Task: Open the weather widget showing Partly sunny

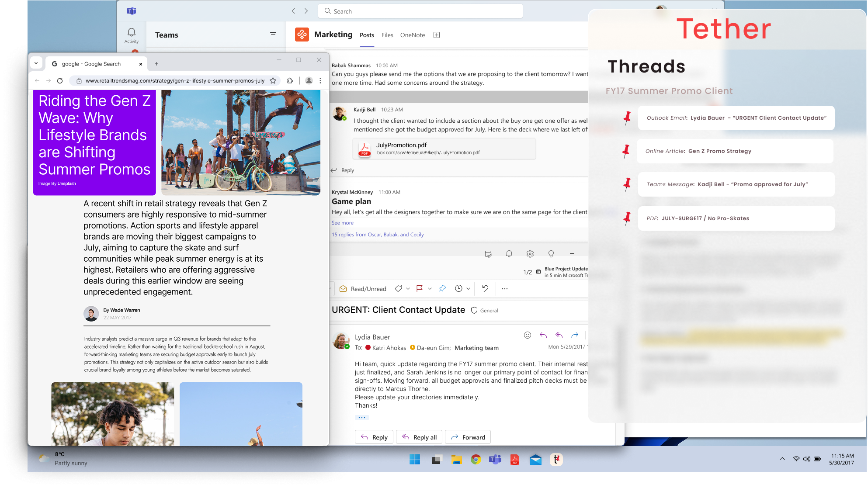Action: point(62,459)
